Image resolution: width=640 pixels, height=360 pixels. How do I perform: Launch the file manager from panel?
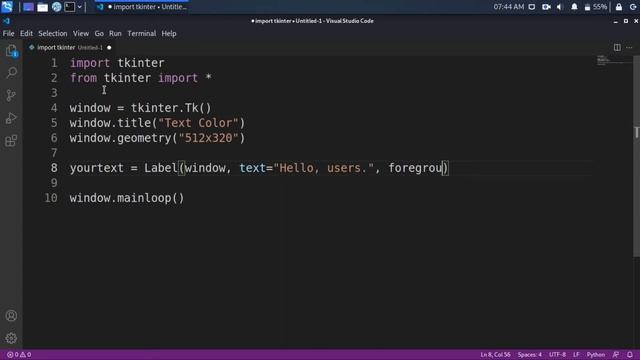coord(42,7)
